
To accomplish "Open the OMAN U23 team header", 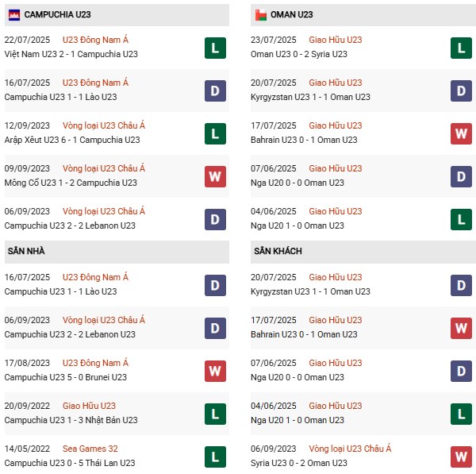I will [292, 15].
